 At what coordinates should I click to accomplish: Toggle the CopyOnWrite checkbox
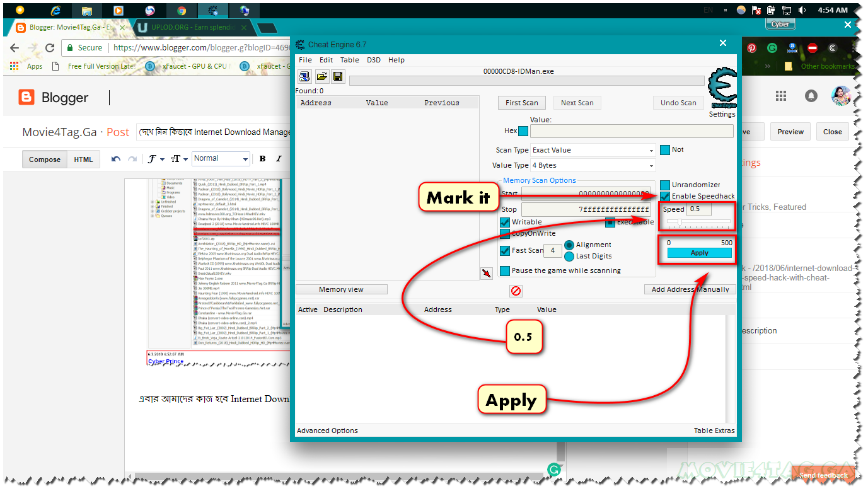[x=505, y=234]
